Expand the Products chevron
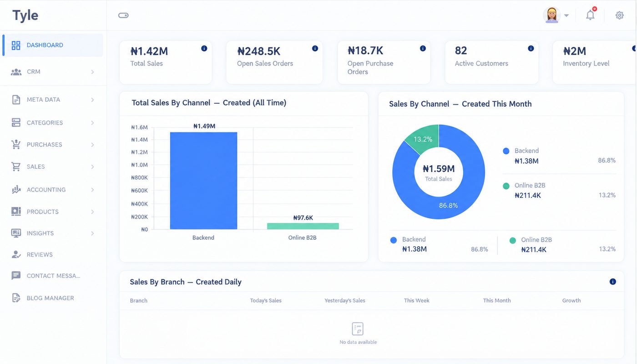The height and width of the screenshot is (364, 637). point(92,212)
